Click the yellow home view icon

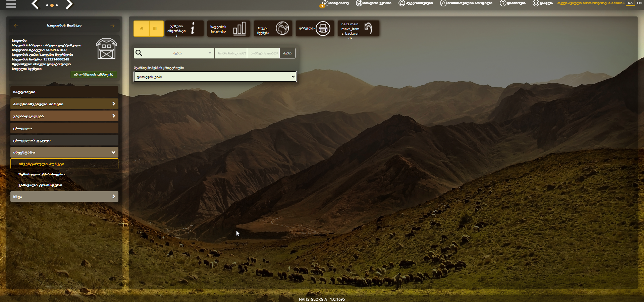(x=142, y=29)
